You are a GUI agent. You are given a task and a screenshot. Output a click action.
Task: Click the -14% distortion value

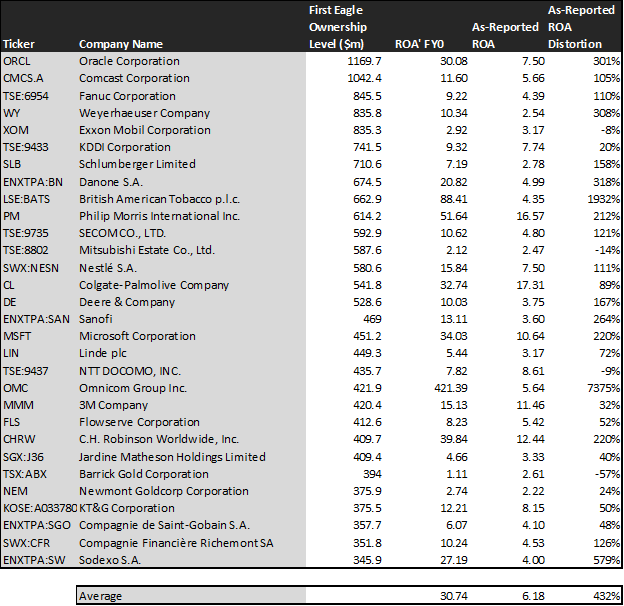[607, 250]
